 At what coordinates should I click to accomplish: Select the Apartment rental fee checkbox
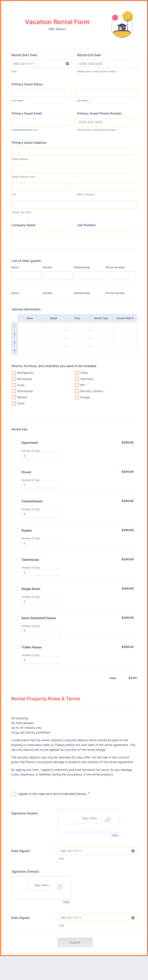[16, 442]
